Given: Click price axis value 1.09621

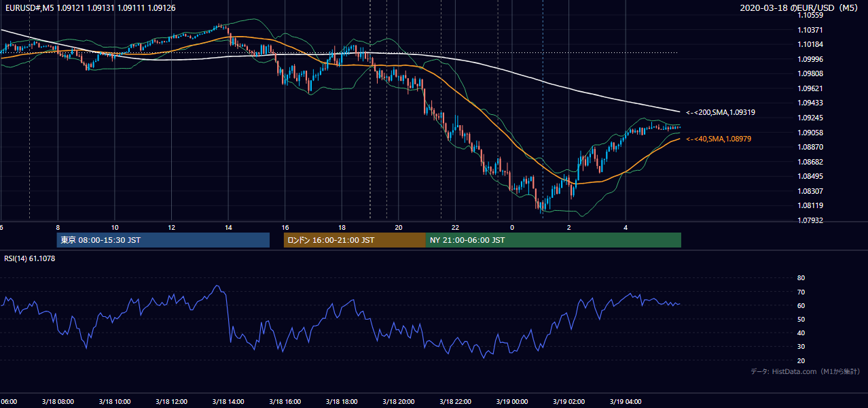Looking at the screenshot, I should click(x=810, y=88).
